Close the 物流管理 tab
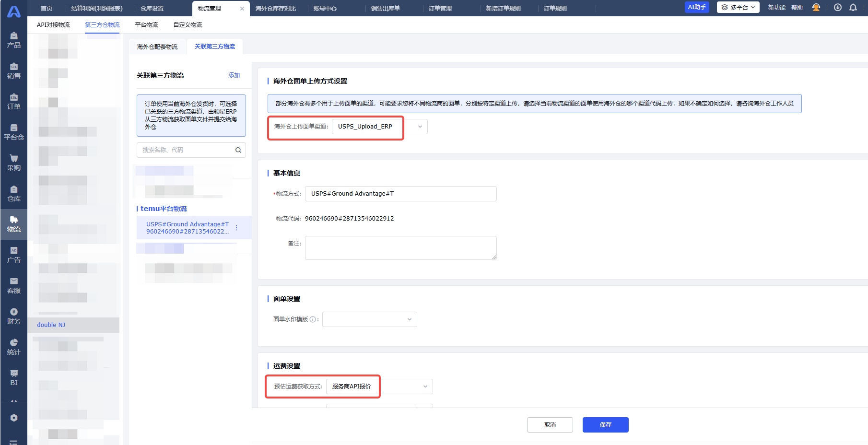The width and height of the screenshot is (868, 445). tap(242, 9)
